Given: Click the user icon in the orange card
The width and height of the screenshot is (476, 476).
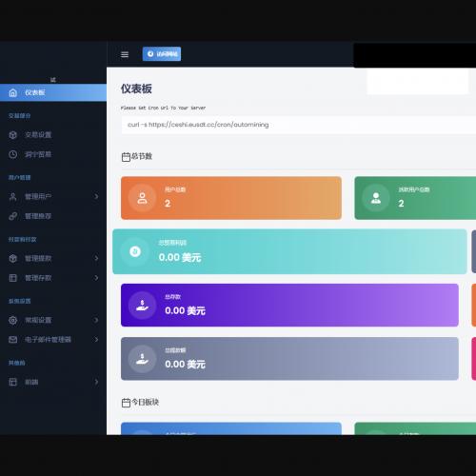Looking at the screenshot, I should [142, 198].
